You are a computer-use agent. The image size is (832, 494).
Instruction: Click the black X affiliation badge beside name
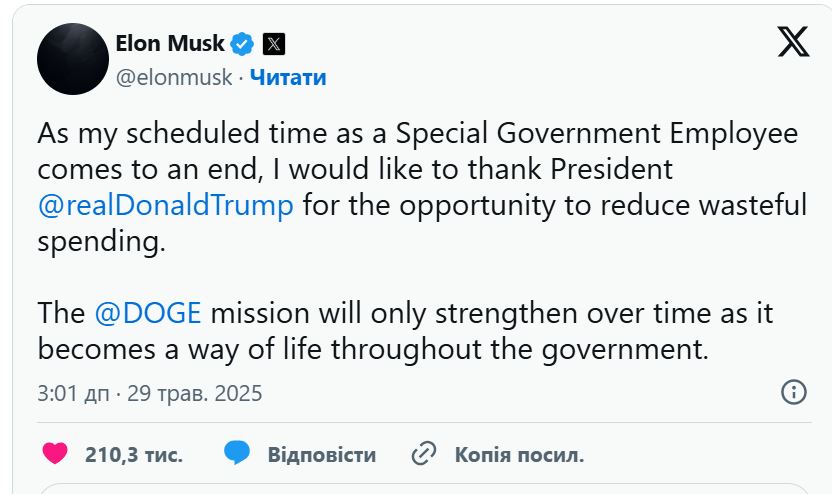pyautogui.click(x=273, y=44)
